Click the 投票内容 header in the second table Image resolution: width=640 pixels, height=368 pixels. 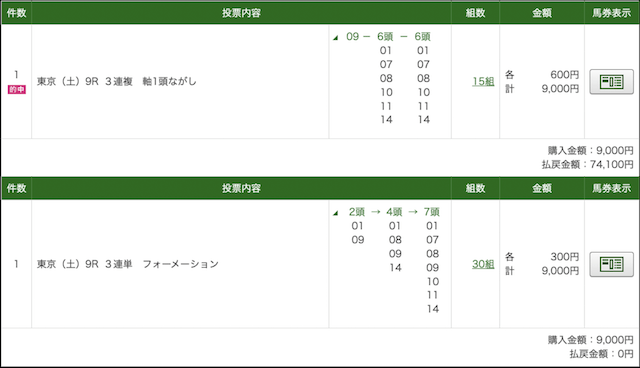click(241, 188)
